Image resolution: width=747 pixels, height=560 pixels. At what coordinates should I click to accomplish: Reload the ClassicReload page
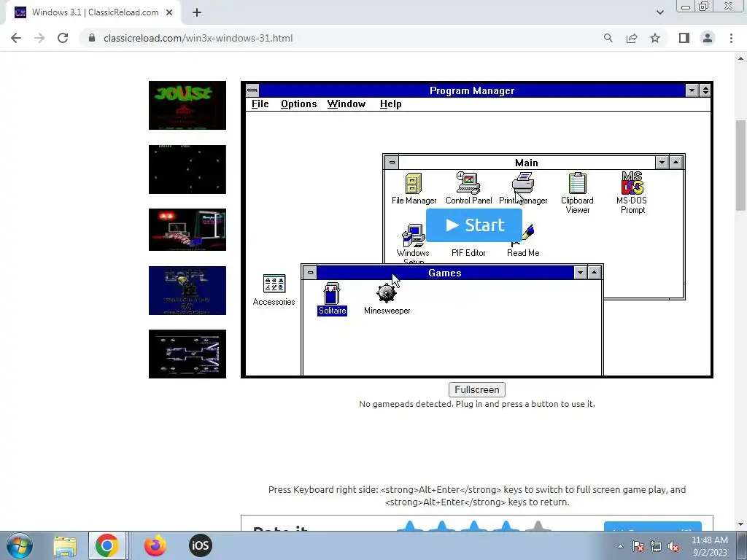point(63,38)
